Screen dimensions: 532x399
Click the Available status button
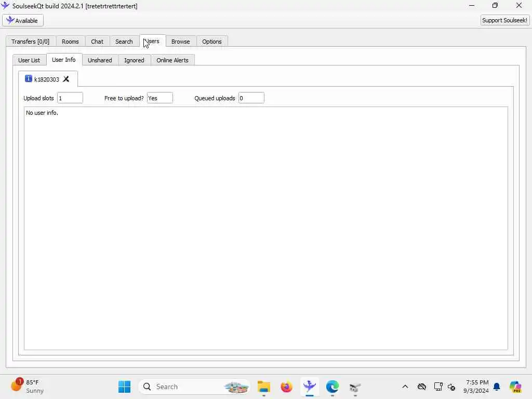(x=23, y=20)
